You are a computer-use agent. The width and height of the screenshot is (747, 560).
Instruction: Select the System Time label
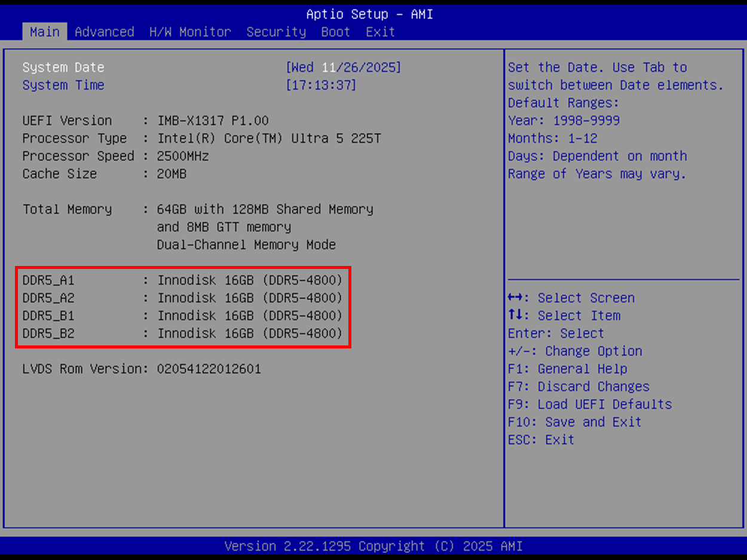coord(63,85)
